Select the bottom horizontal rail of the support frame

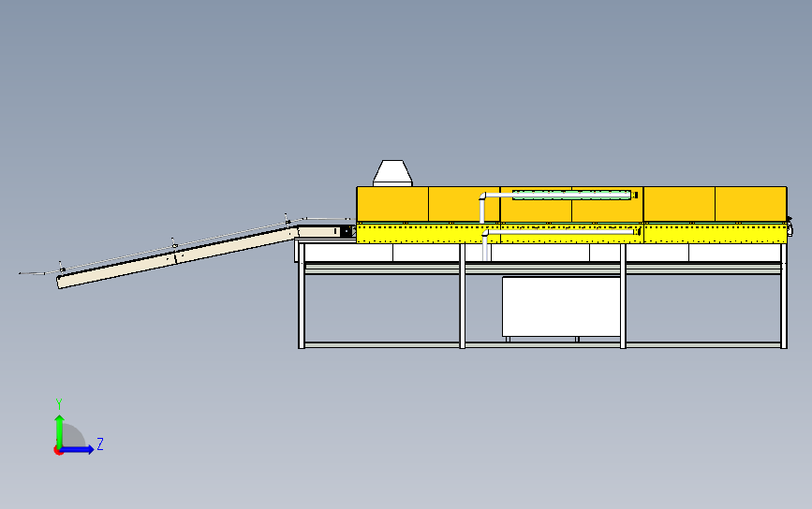point(542,344)
